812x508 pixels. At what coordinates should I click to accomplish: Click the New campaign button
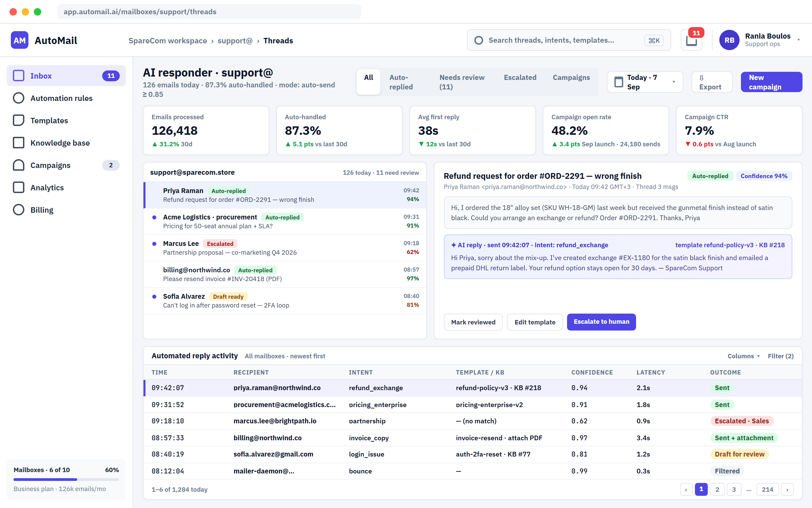coord(771,82)
